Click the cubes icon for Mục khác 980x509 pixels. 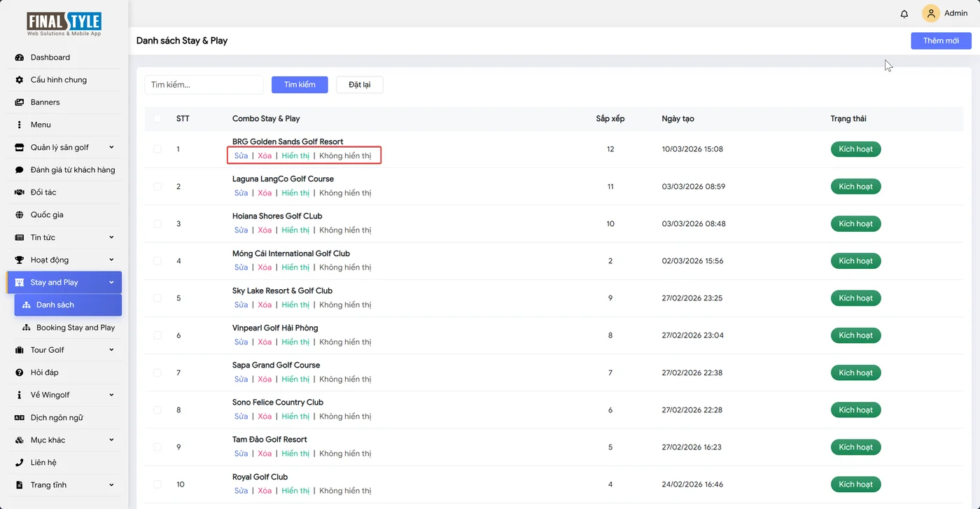[x=20, y=440]
